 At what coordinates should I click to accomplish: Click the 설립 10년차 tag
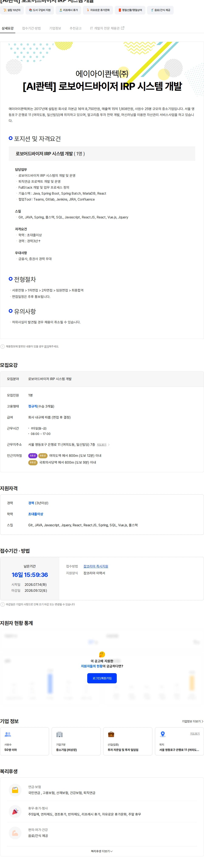point(12,10)
